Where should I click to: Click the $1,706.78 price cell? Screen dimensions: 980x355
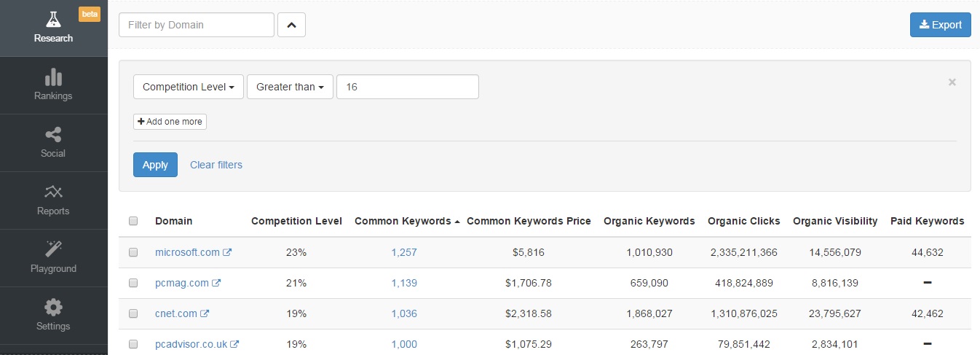(529, 283)
